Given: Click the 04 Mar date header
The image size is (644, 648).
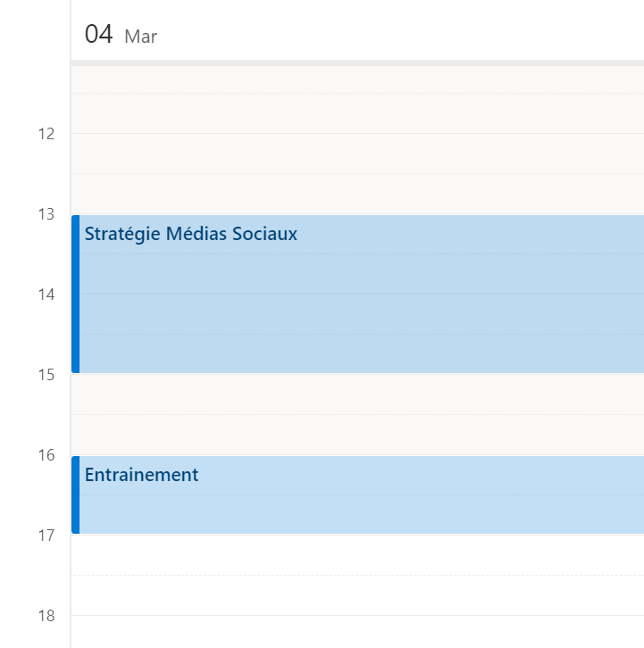Looking at the screenshot, I should point(121,36).
